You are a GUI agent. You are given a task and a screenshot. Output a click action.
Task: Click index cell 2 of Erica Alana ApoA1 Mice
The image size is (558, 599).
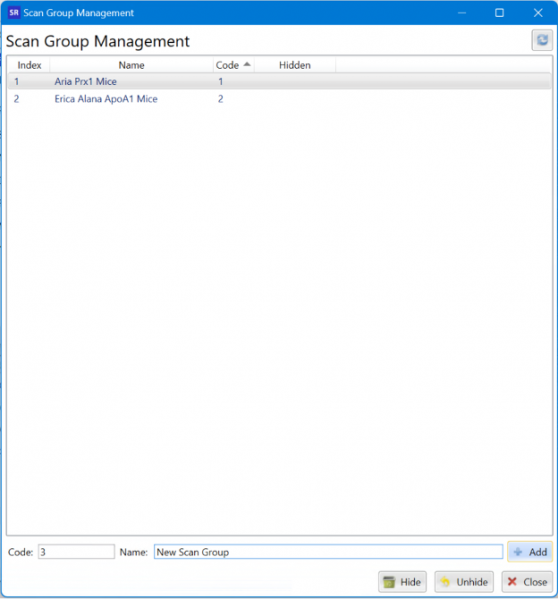pos(16,99)
